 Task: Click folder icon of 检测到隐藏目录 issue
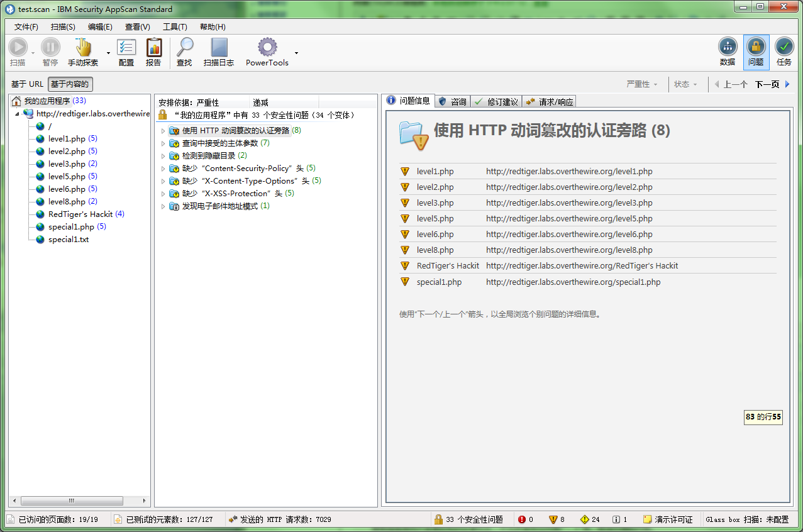tap(174, 156)
